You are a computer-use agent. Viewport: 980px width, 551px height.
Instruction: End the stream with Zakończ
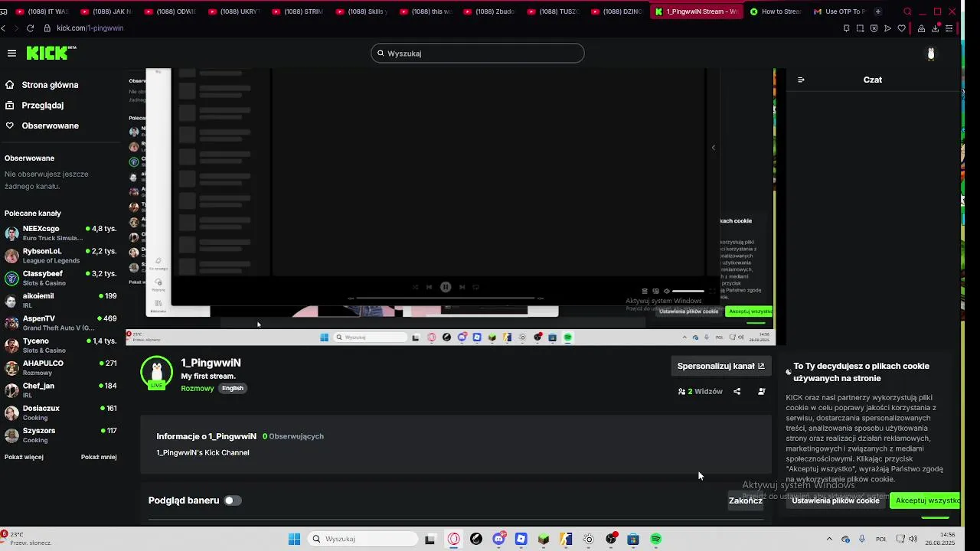(x=745, y=500)
